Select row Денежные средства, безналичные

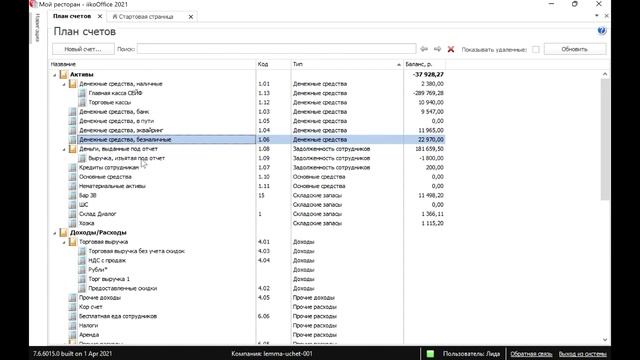click(x=247, y=140)
